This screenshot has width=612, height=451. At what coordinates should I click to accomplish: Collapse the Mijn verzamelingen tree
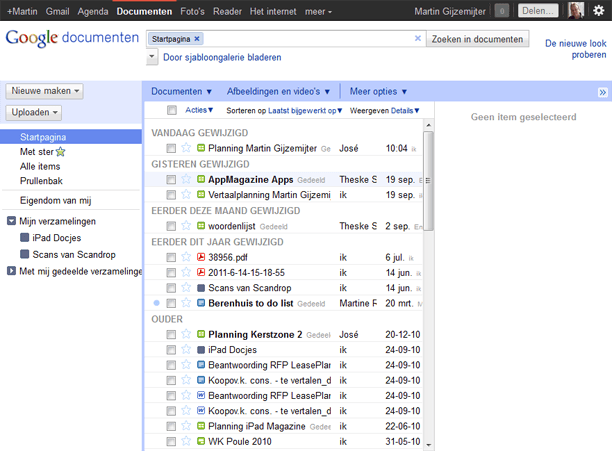[x=11, y=221]
